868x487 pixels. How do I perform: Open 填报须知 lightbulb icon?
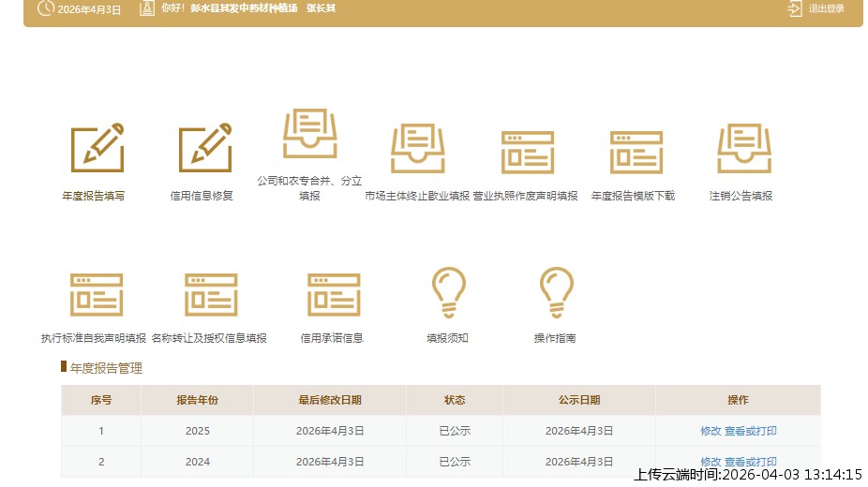[x=448, y=292]
